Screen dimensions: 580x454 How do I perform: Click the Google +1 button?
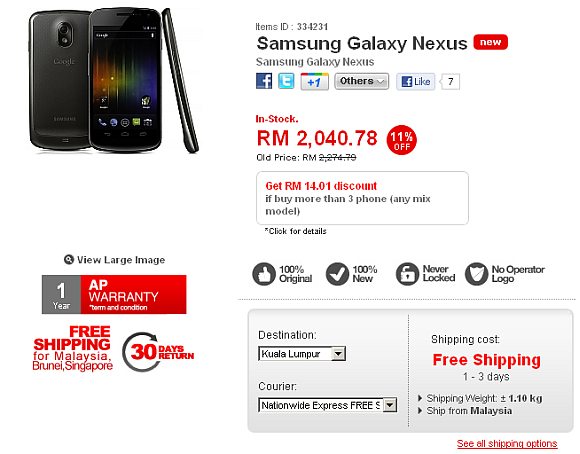point(314,81)
